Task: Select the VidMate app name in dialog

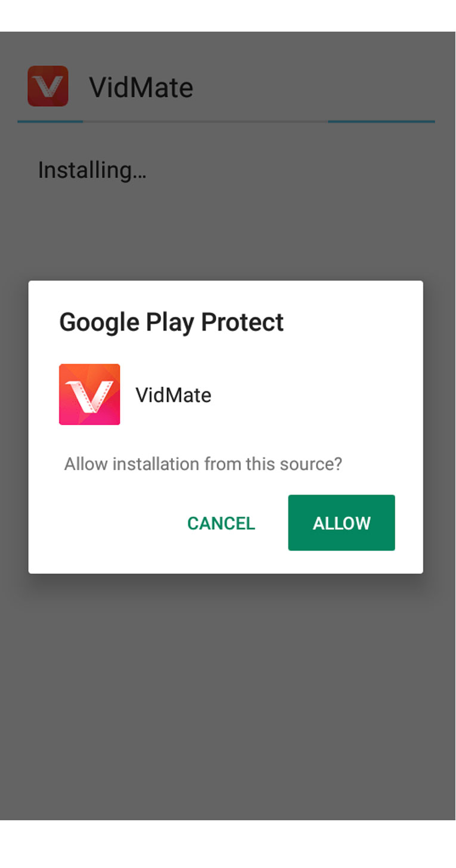Action: (x=173, y=395)
